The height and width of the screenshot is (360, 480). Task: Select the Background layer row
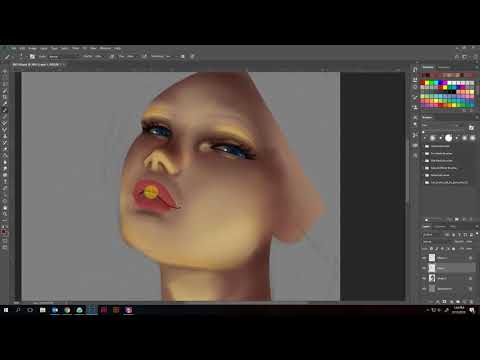click(x=449, y=289)
